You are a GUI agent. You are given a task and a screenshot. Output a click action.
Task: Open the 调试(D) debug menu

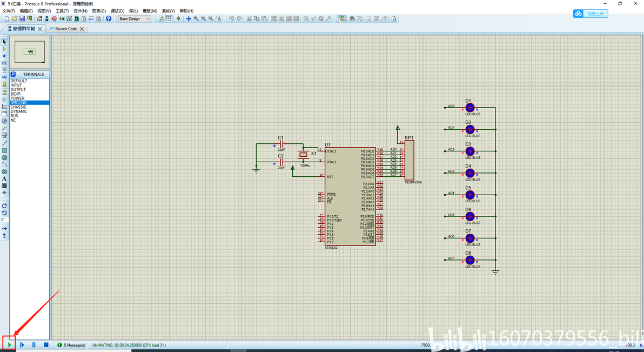pyautogui.click(x=117, y=11)
